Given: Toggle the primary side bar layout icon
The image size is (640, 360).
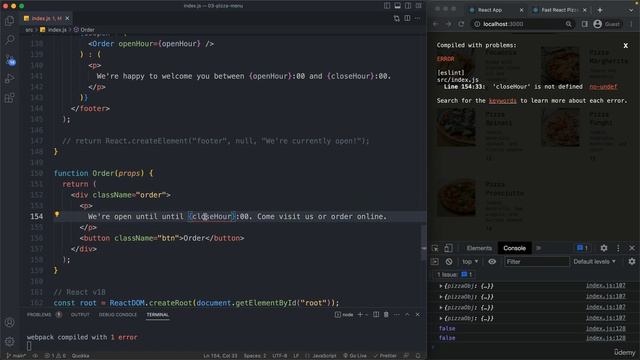Looking at the screenshot, I should coord(387,6).
